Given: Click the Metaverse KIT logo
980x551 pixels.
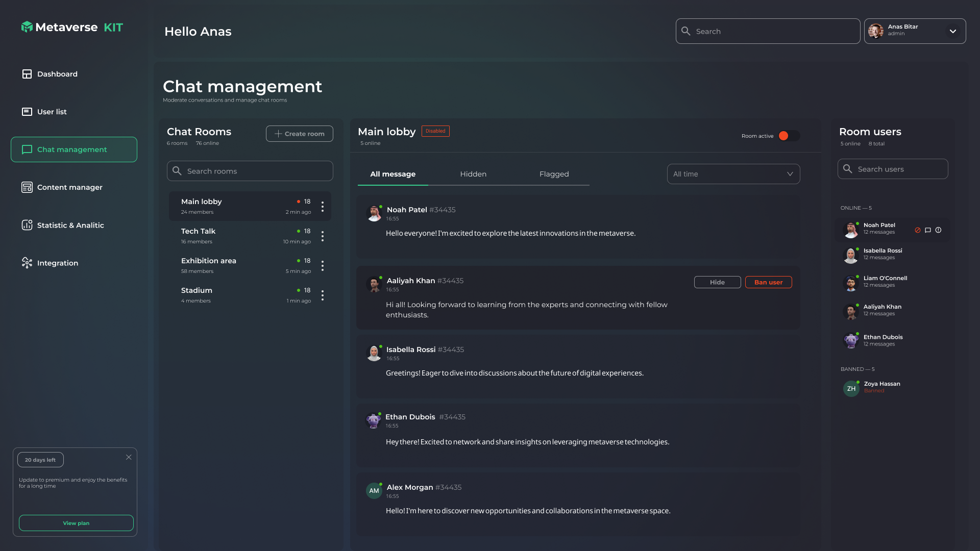Looking at the screenshot, I should point(72,27).
